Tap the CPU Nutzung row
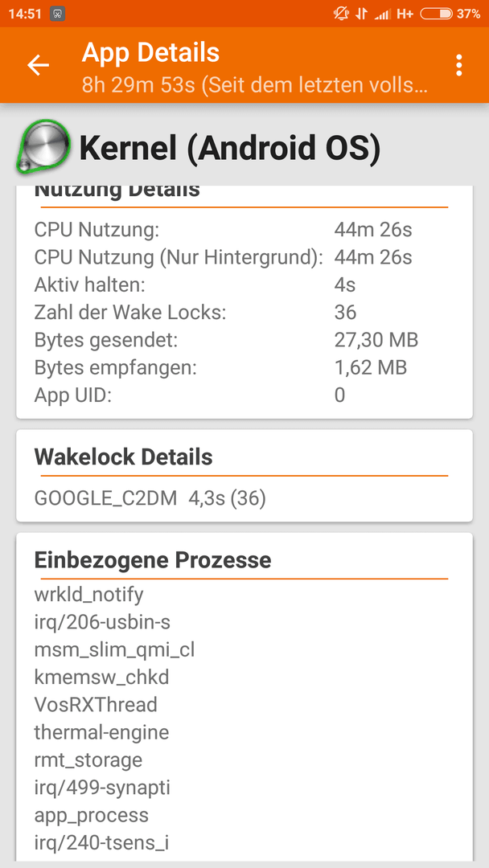The height and width of the screenshot is (868, 489). pos(244,229)
